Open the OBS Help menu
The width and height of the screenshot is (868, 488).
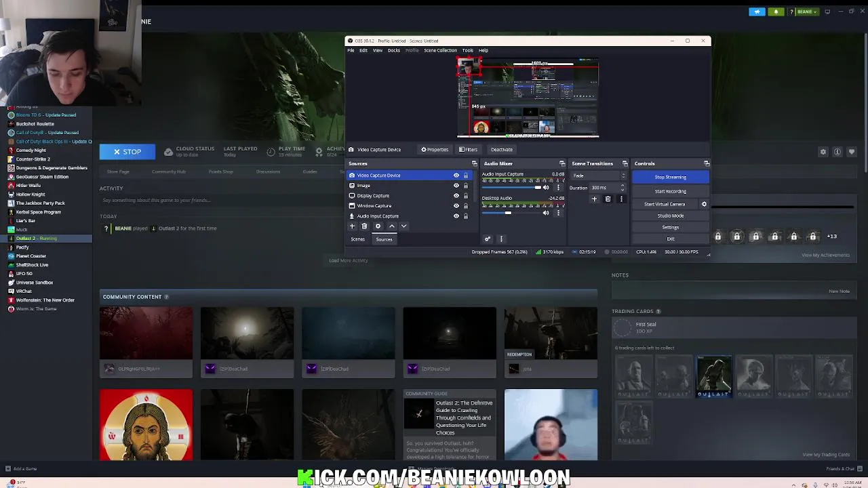[484, 50]
